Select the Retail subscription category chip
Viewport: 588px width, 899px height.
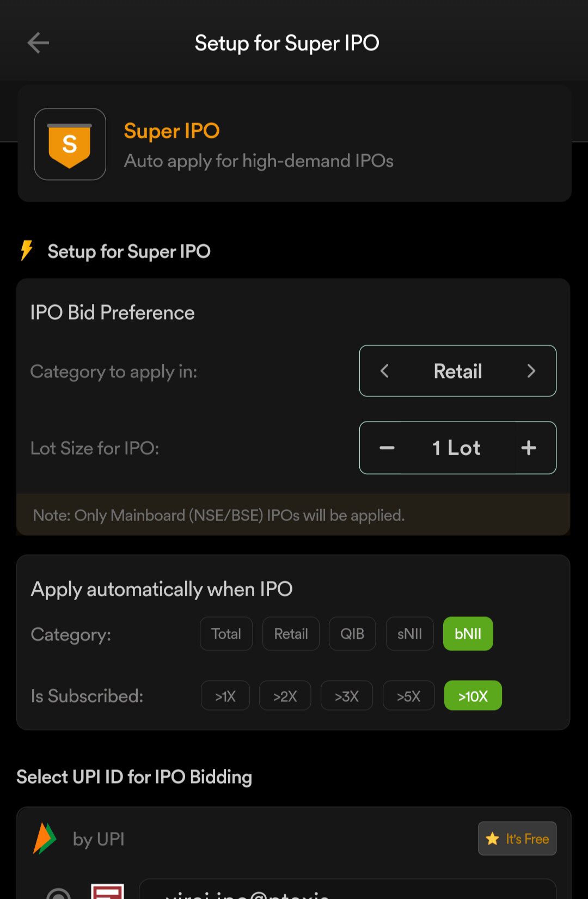tap(291, 634)
